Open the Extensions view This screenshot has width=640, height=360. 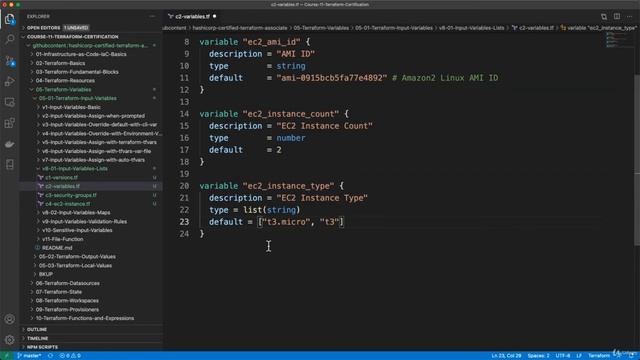click(x=9, y=123)
